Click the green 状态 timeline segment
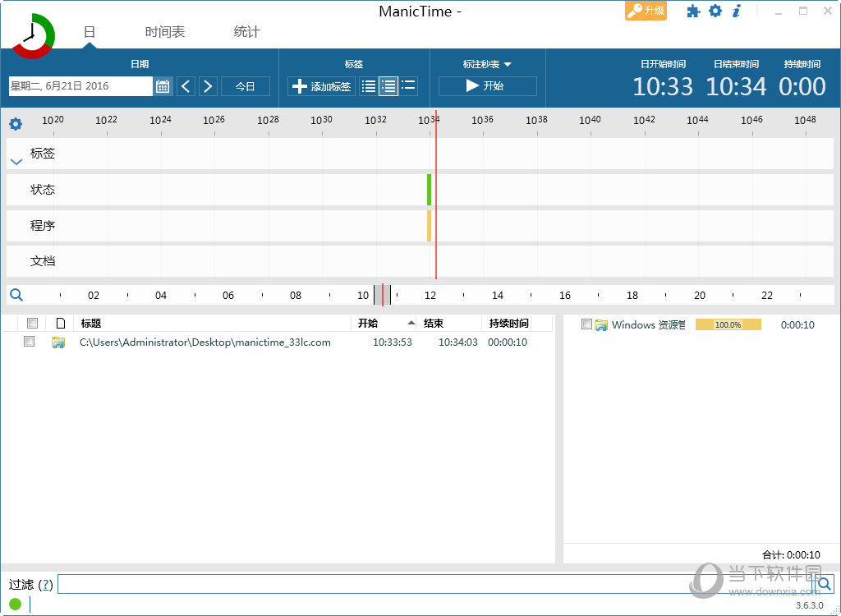Screen dimensions: 841x616 tap(429, 190)
